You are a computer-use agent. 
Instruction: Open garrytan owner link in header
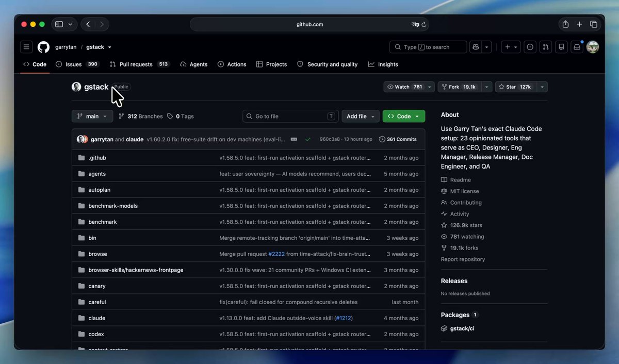click(66, 47)
